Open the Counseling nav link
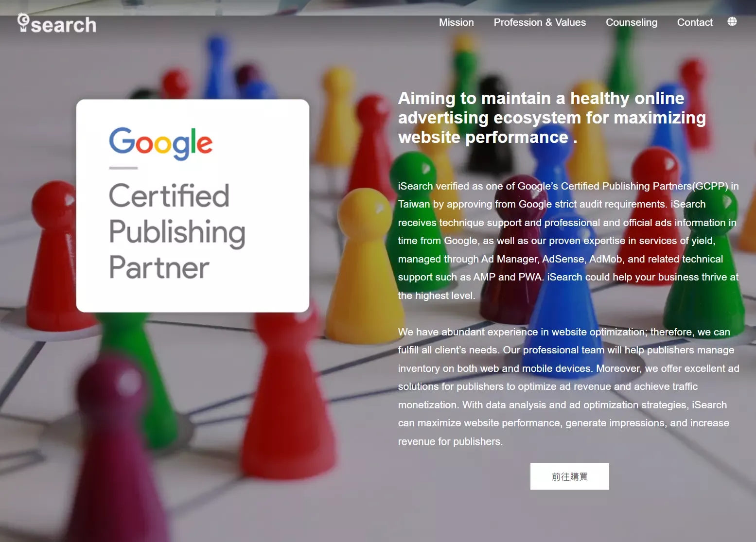Screen dimensions: 756x542 pyautogui.click(x=631, y=22)
